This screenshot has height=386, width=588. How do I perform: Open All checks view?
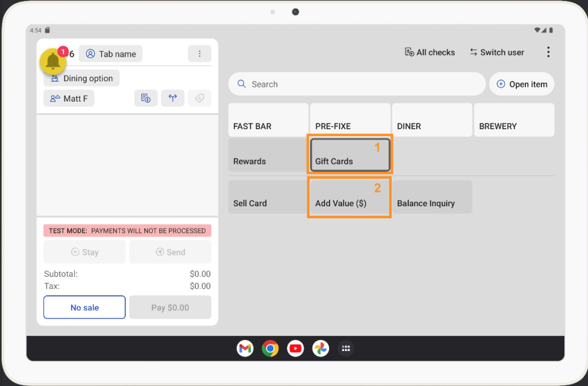coord(430,52)
